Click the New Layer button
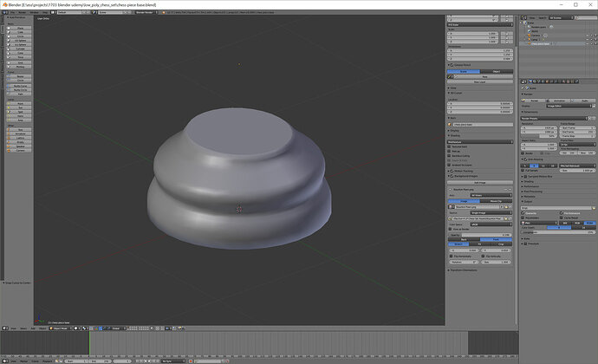The height and width of the screenshot is (364, 598). click(479, 82)
